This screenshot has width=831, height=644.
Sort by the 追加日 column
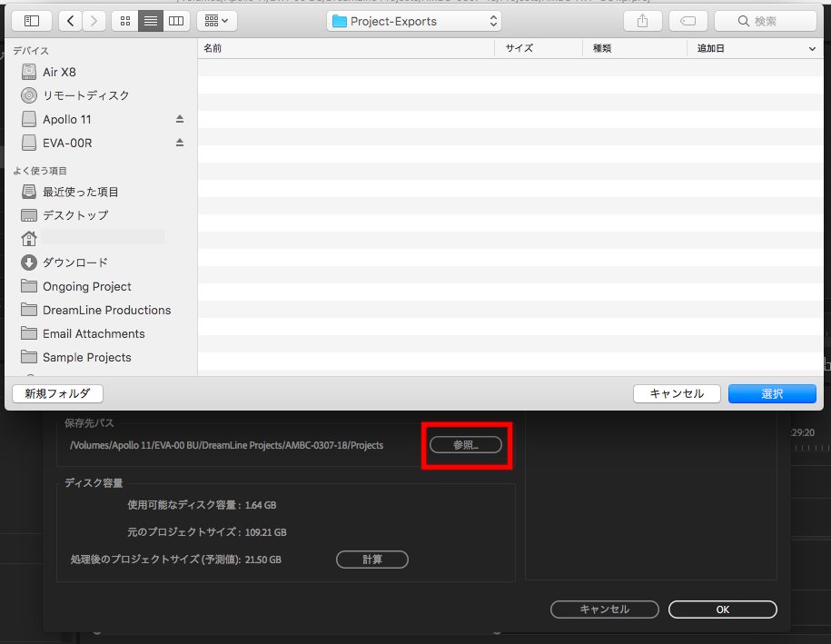pyautogui.click(x=756, y=48)
